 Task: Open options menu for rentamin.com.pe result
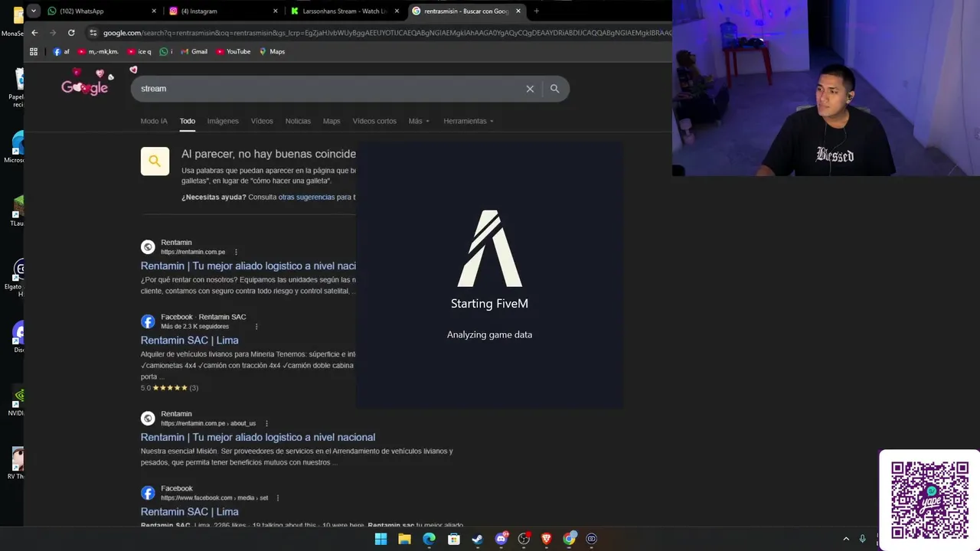[236, 252]
